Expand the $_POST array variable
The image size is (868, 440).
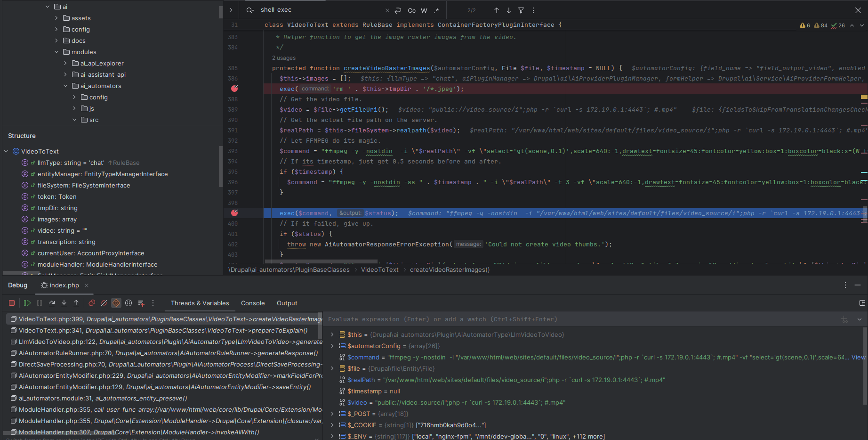coord(332,414)
